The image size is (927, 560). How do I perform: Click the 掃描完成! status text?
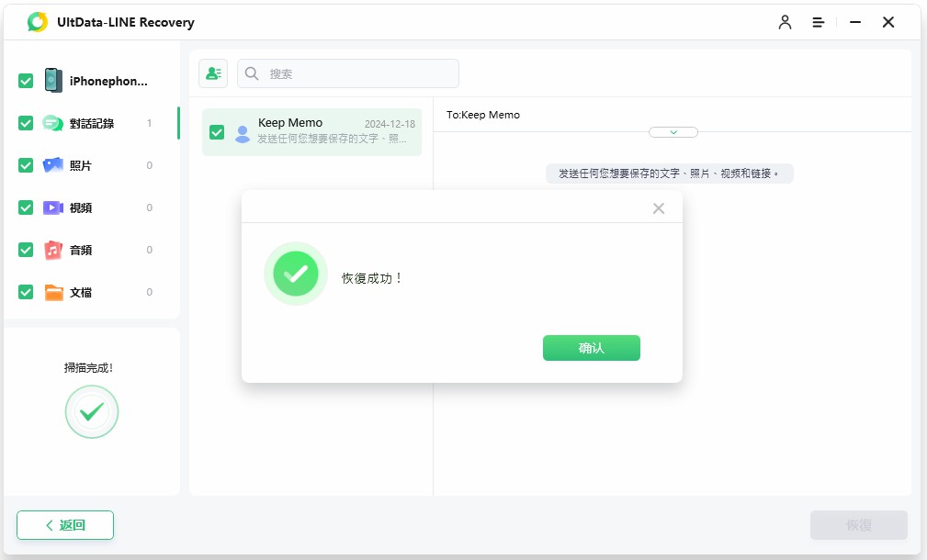click(x=89, y=368)
